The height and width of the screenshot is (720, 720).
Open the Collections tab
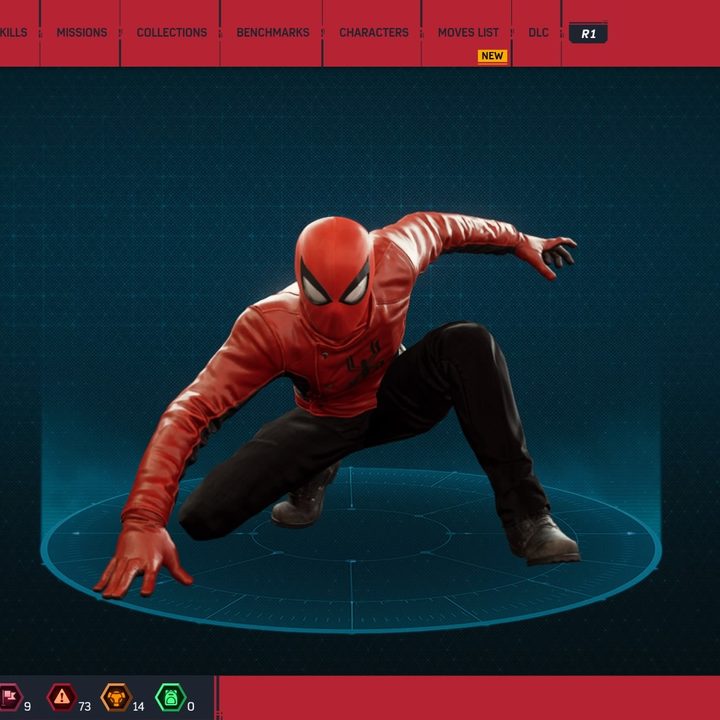coord(172,33)
